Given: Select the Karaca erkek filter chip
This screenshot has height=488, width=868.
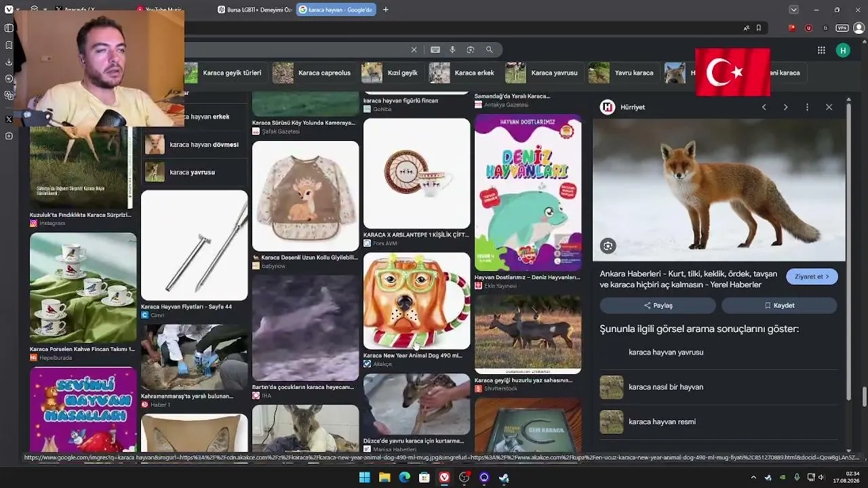Looking at the screenshot, I should click(x=464, y=73).
